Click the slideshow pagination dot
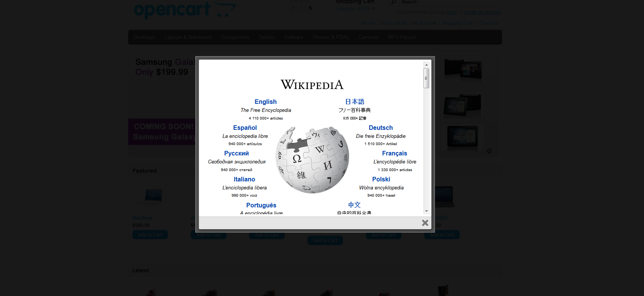Image resolution: width=644 pixels, height=296 pixels. (489, 151)
